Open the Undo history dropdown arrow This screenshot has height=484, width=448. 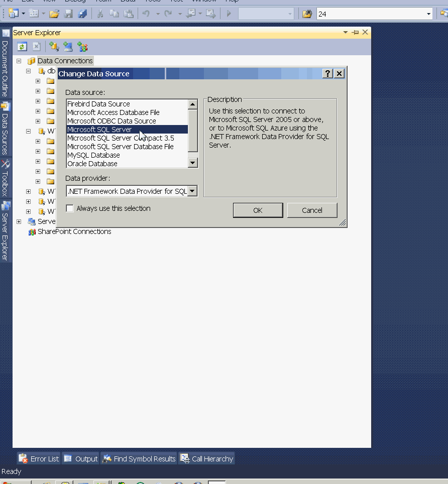[158, 14]
